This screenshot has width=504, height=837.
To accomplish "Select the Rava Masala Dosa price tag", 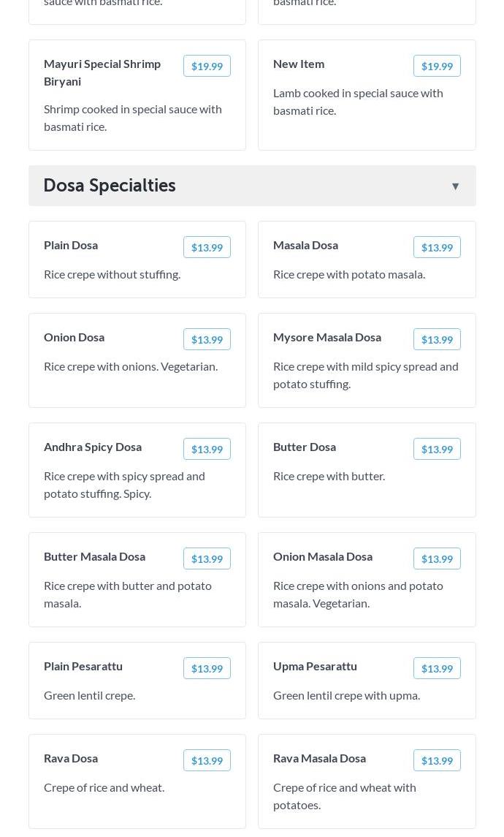I will (437, 760).
